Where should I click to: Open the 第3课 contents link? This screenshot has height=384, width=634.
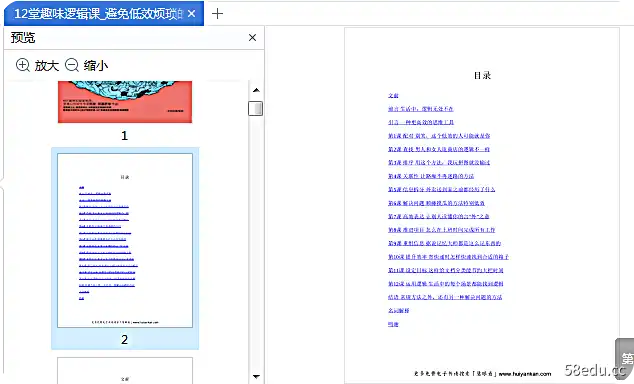439,162
